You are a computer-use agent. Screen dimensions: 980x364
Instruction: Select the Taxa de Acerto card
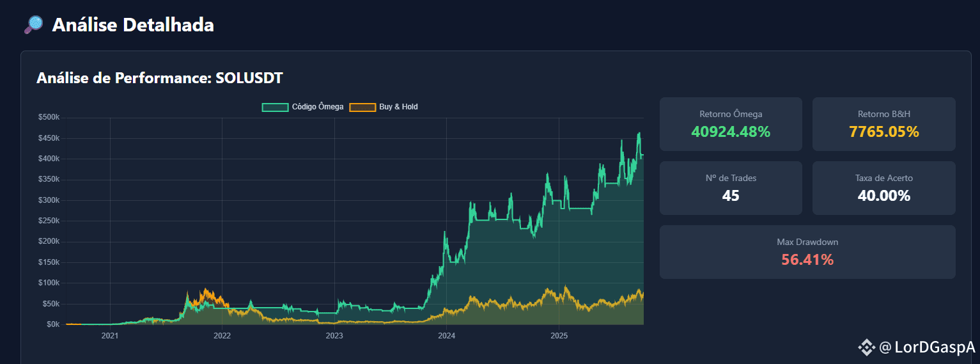tap(884, 188)
